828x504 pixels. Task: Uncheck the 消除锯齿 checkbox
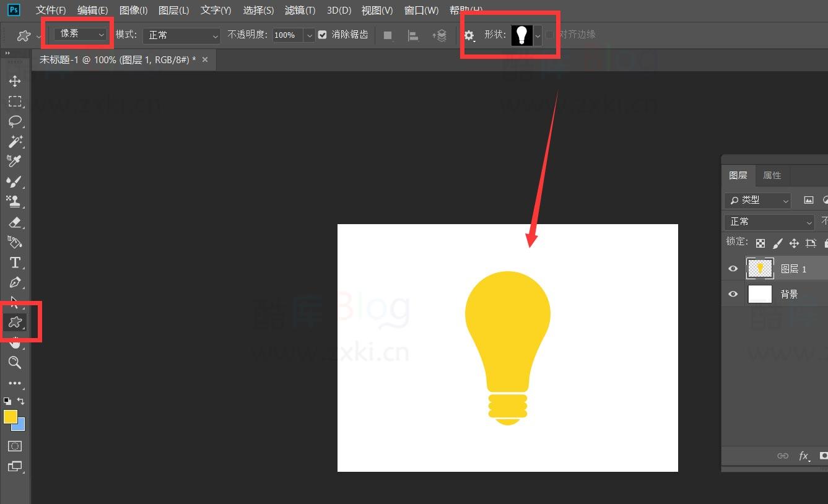tap(322, 35)
